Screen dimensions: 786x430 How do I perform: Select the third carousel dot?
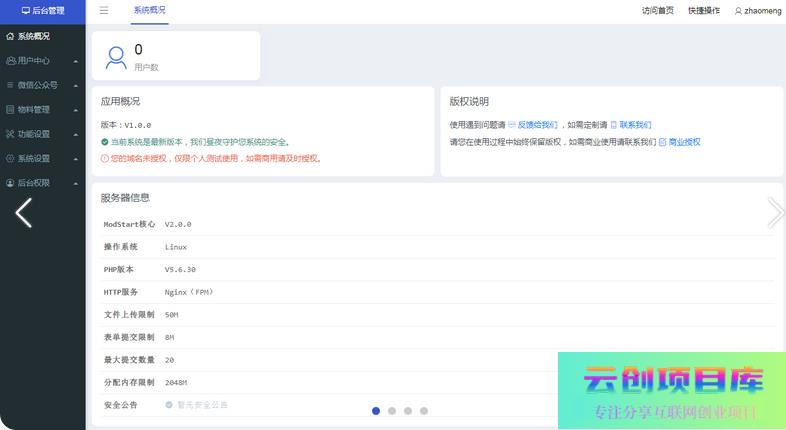[408, 411]
